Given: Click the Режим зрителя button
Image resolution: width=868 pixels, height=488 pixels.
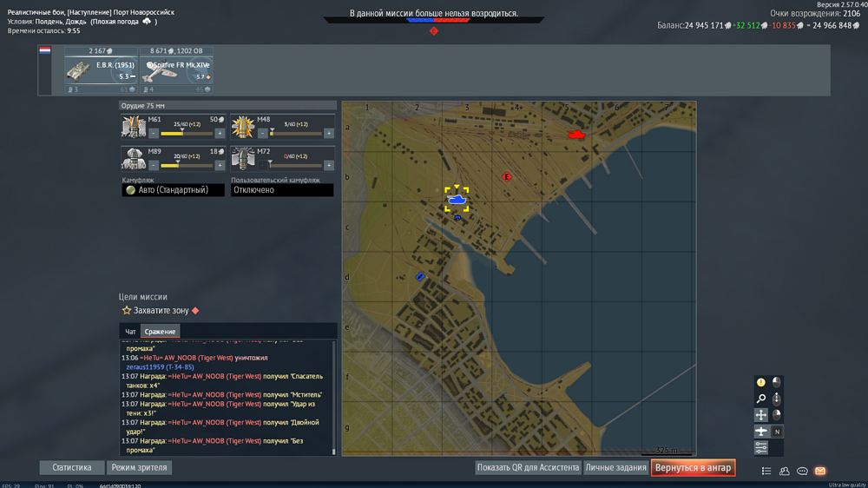Looking at the screenshot, I should (x=139, y=467).
